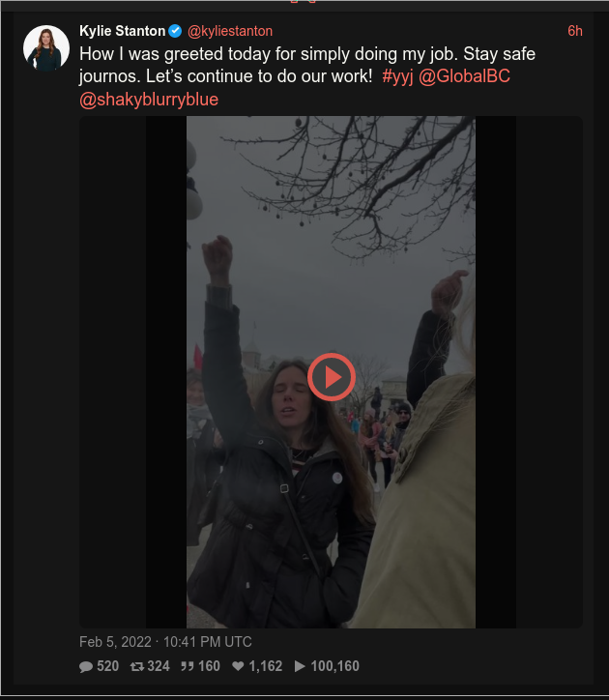
Task: Click the quote marks icon
Action: pyautogui.click(x=188, y=666)
